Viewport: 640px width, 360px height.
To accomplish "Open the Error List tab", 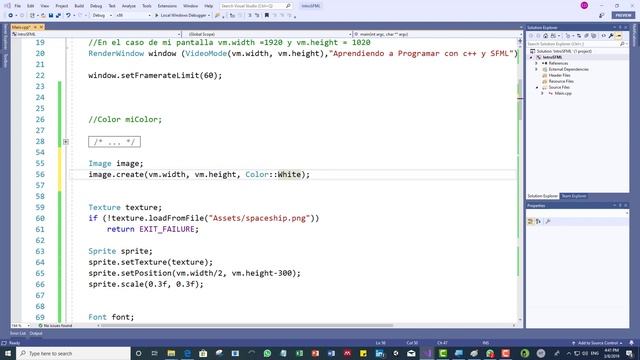I will 18,333.
